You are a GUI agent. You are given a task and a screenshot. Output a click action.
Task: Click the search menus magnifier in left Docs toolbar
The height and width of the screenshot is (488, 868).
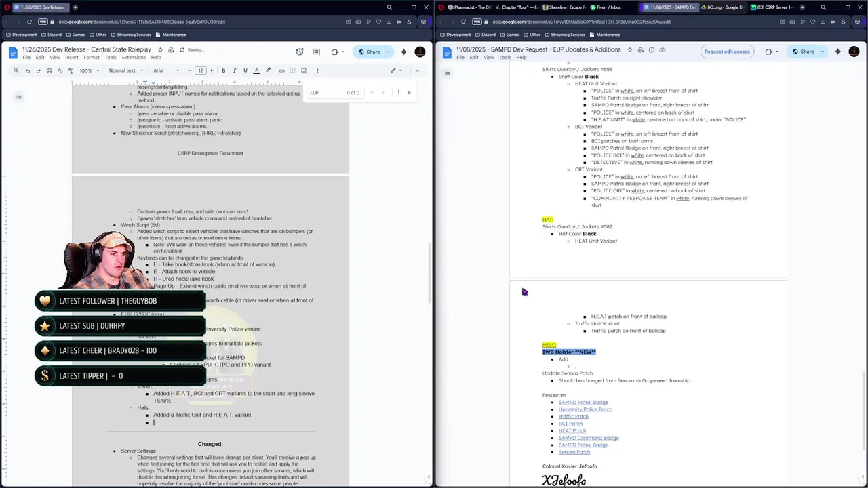click(16, 70)
